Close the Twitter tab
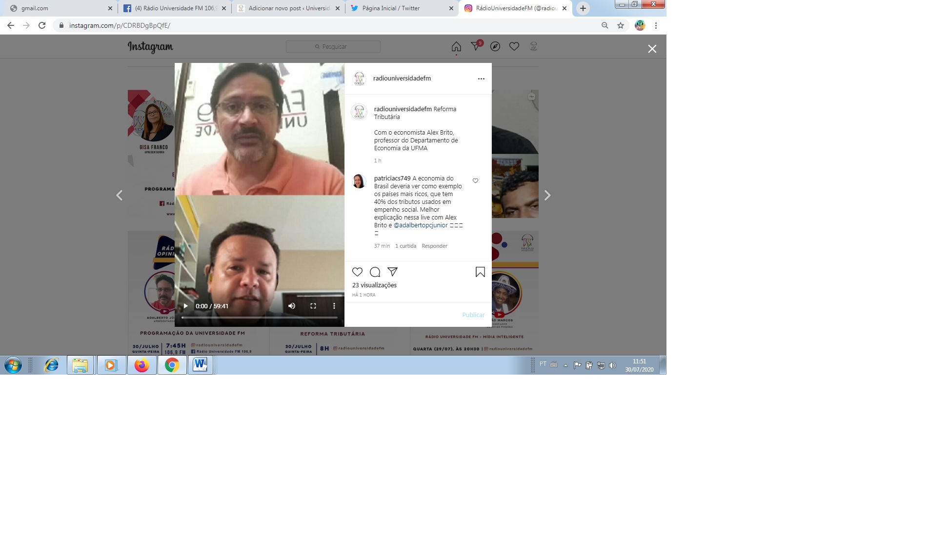Image resolution: width=927 pixels, height=560 pixels. point(451,8)
